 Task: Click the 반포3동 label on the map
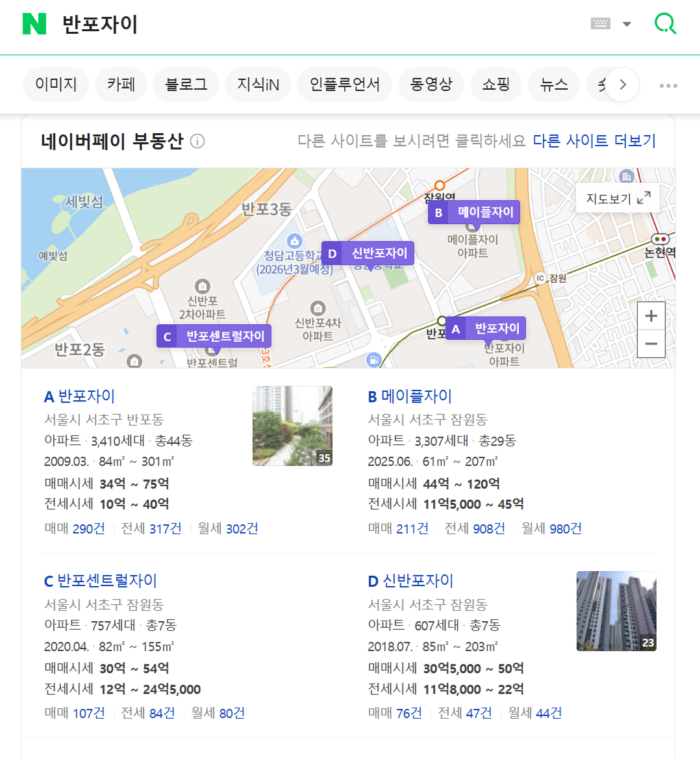pos(266,209)
